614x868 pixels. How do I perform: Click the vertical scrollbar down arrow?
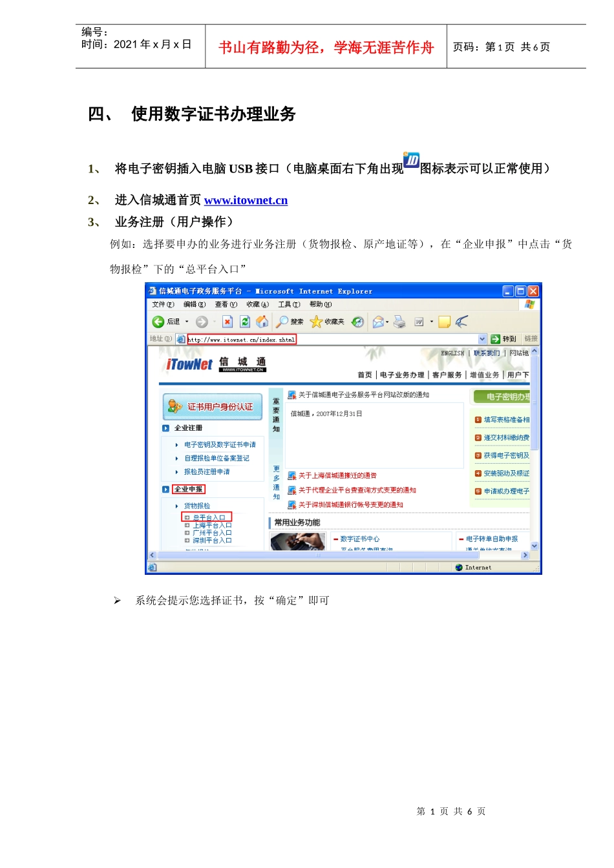(x=535, y=546)
